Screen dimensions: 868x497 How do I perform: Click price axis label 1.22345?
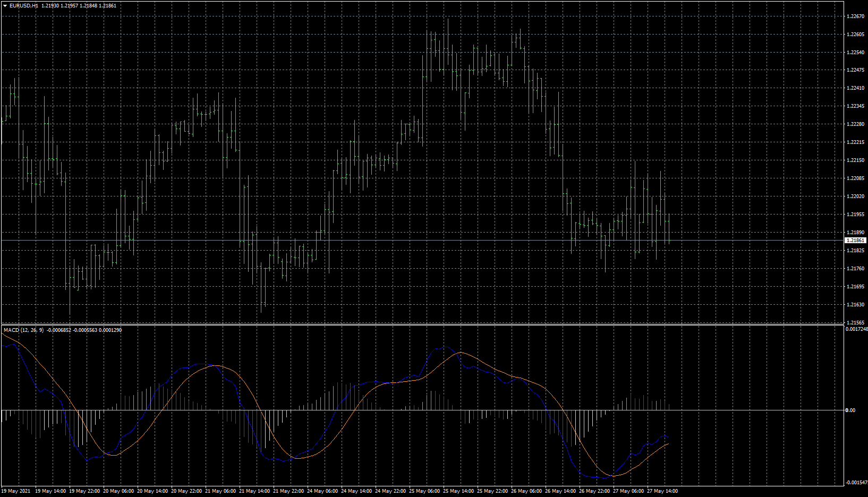855,106
